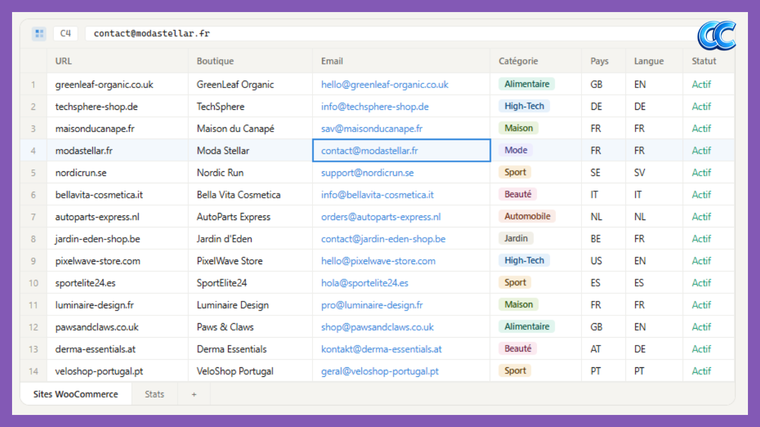The height and width of the screenshot is (427, 760).
Task: Click the CC logo in top-right corner
Action: tap(716, 35)
